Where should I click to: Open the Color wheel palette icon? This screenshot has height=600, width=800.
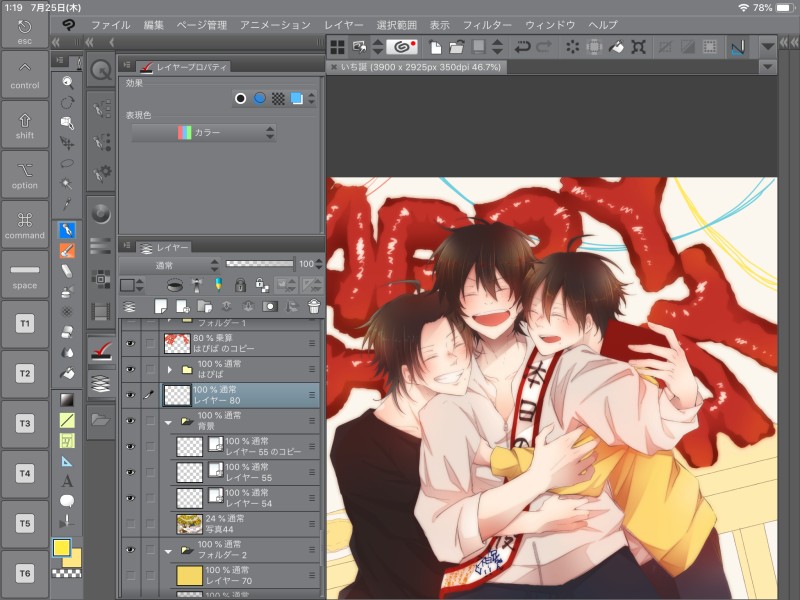[101, 214]
